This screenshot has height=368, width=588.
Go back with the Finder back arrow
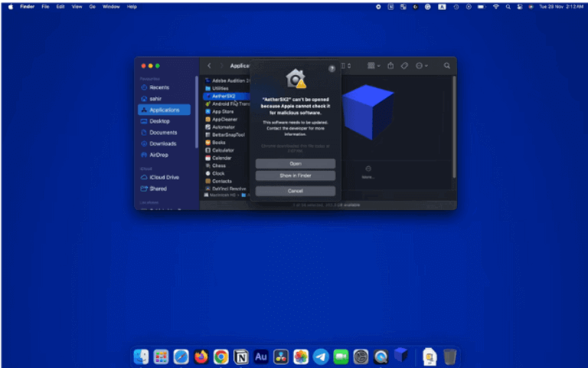tap(209, 65)
